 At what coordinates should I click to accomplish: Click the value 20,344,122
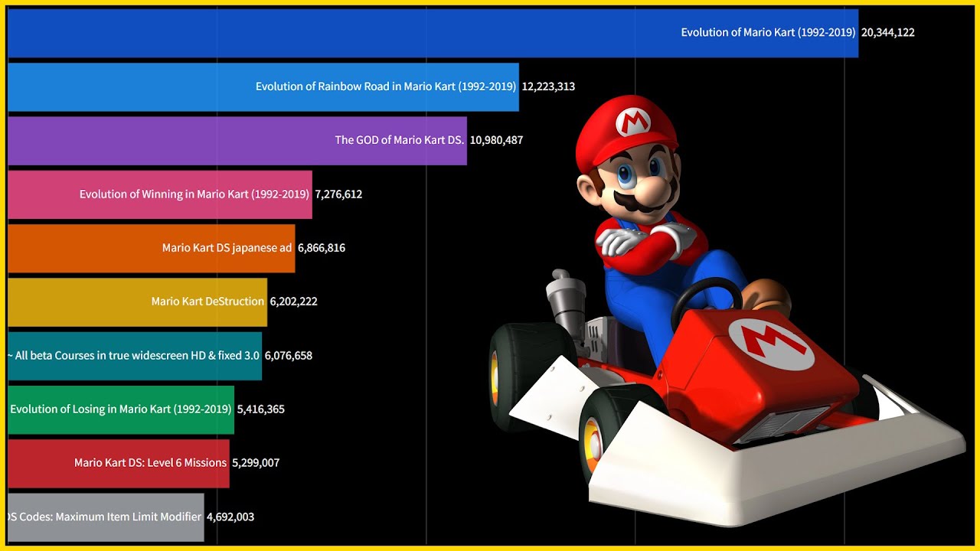pyautogui.click(x=888, y=33)
